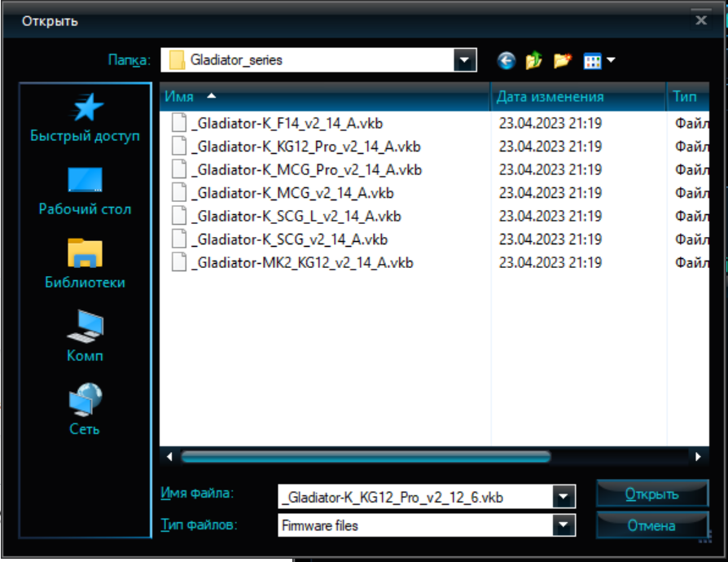The width and height of the screenshot is (728, 562).
Task: Click file icon of _Gladiator-K_MCG_Pro_v2_14_A.vkb
Action: [179, 169]
